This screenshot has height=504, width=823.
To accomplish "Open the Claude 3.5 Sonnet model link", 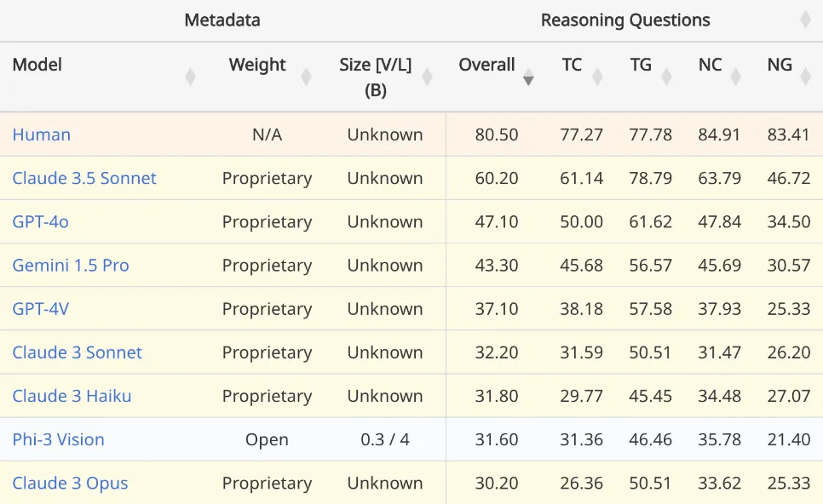I will pyautogui.click(x=84, y=178).
